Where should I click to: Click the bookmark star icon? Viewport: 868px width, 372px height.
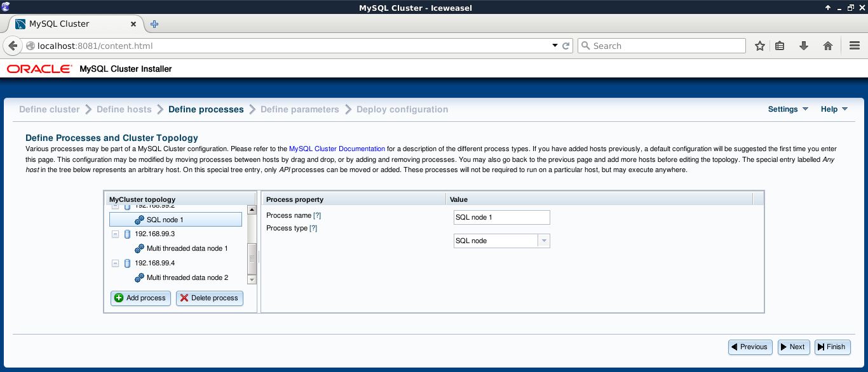pyautogui.click(x=759, y=46)
